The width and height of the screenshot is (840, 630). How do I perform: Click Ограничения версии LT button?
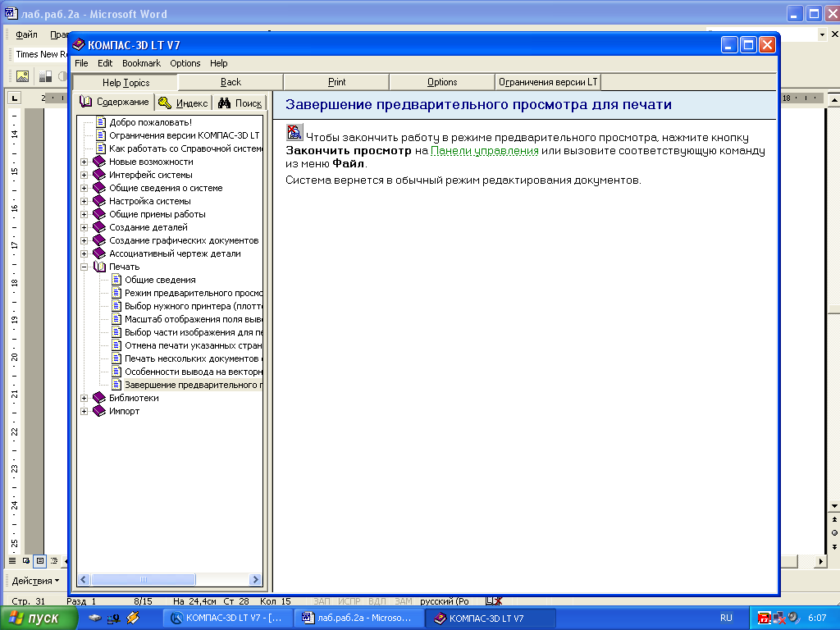click(547, 82)
